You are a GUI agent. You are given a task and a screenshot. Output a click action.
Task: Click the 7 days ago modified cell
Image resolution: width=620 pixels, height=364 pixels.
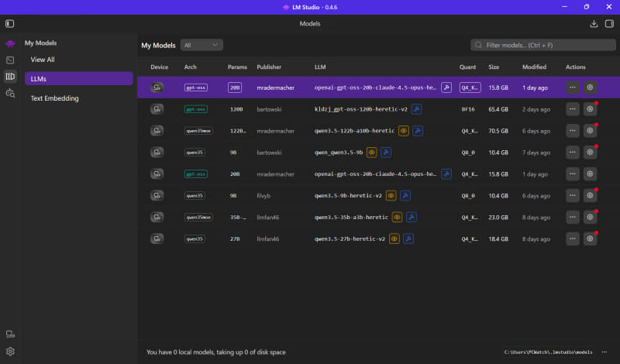click(536, 153)
